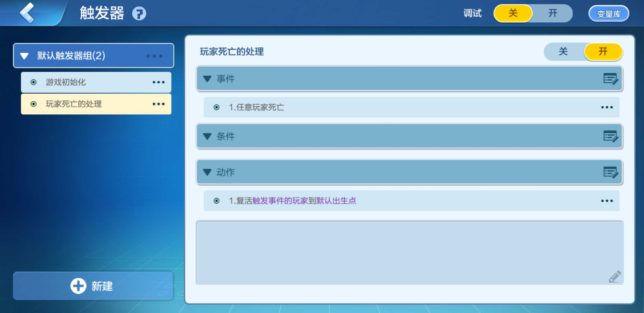
Task: Switch 调试 debug to 开
Action: pos(553,13)
